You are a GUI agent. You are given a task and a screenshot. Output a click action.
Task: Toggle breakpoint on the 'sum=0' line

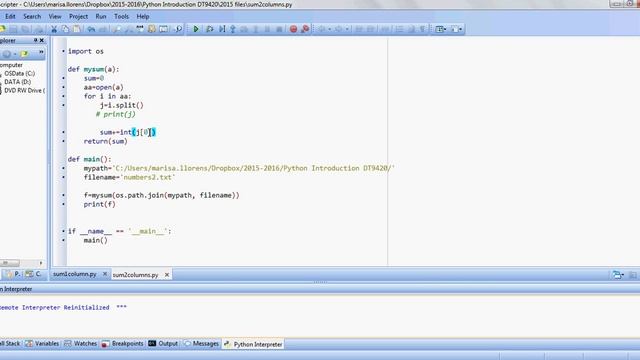tap(63, 78)
